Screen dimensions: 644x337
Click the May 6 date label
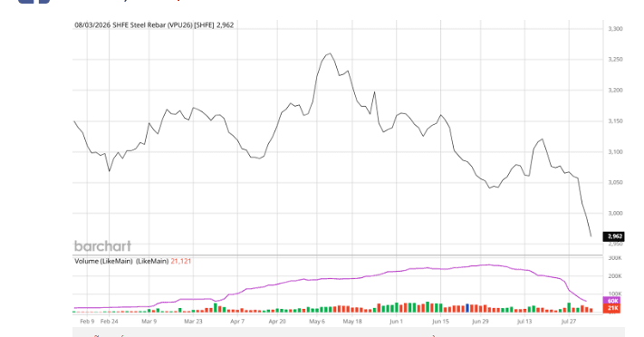point(317,322)
